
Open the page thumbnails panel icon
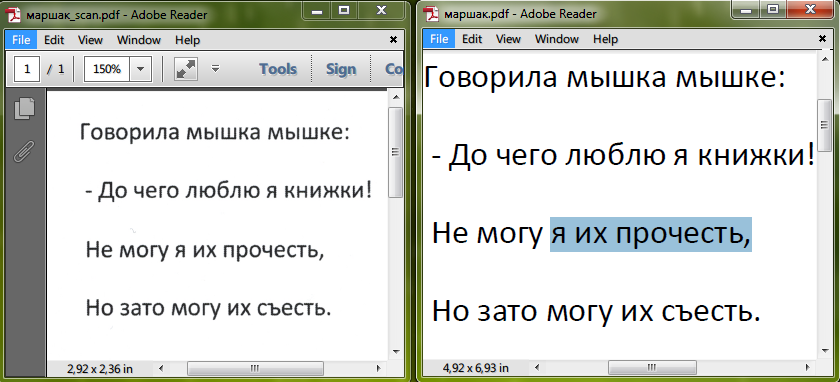pos(24,108)
